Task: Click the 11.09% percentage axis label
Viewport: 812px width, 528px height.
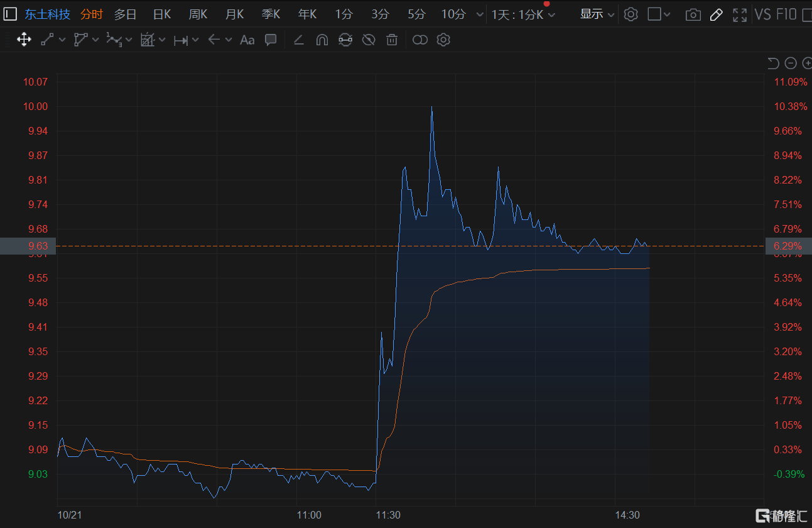Action: 790,82
